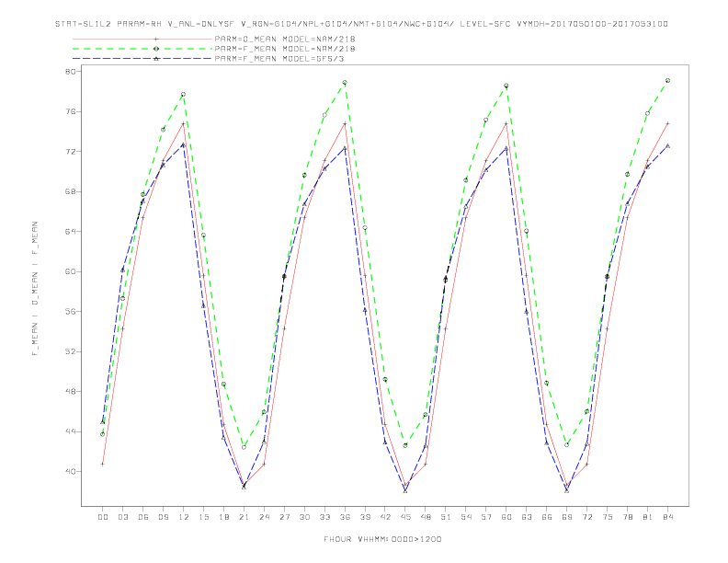
Task: Click the x-axis forecast hour label 48
Action: 426,517
